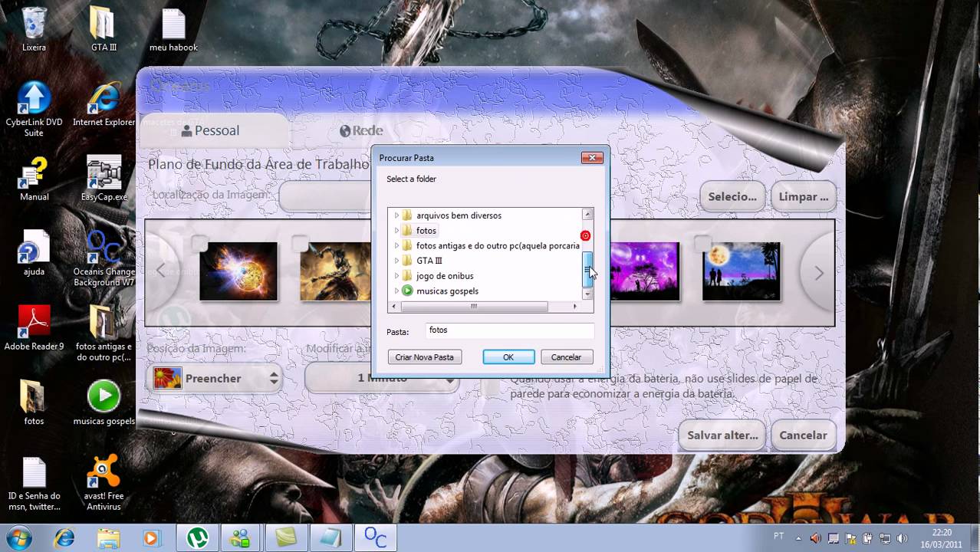Select the moon couple silhouette wallpaper thumbnail
This screenshot has width=980, height=552.
click(741, 271)
